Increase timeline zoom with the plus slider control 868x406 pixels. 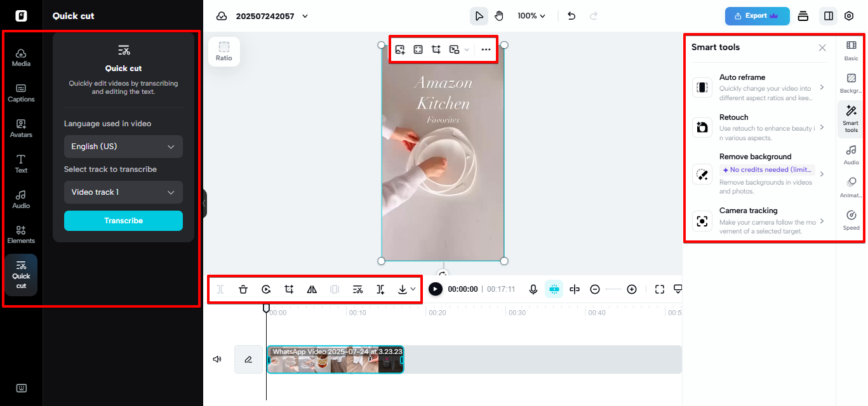[632, 289]
